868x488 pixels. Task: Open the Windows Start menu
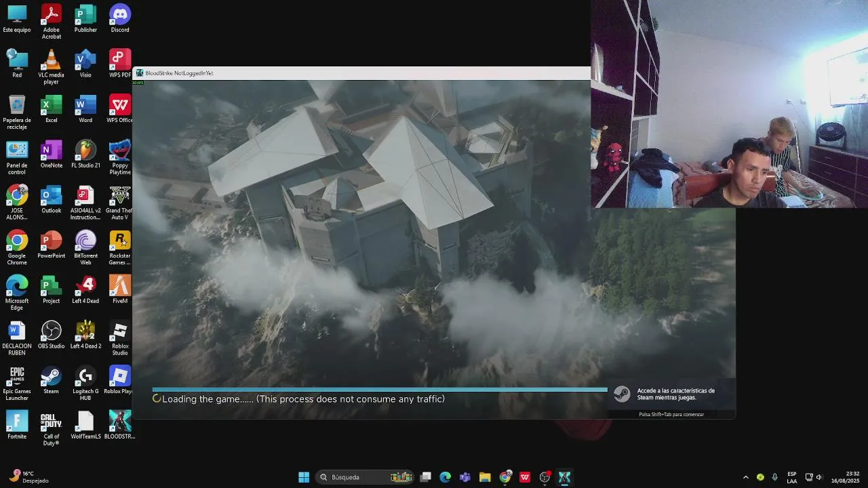pyautogui.click(x=304, y=477)
